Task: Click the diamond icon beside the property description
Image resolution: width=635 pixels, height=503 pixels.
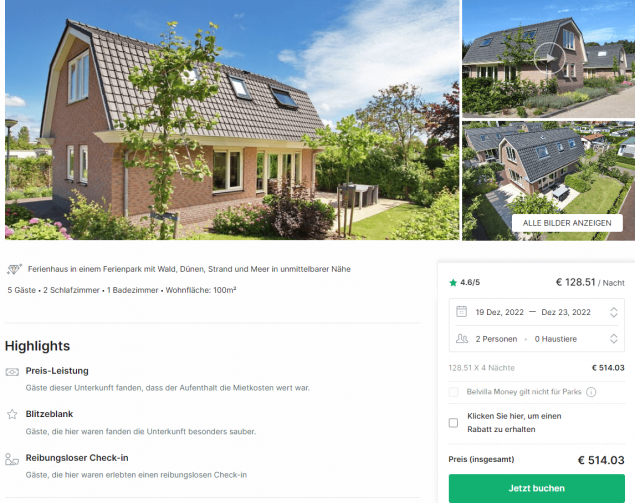Action: (14, 269)
